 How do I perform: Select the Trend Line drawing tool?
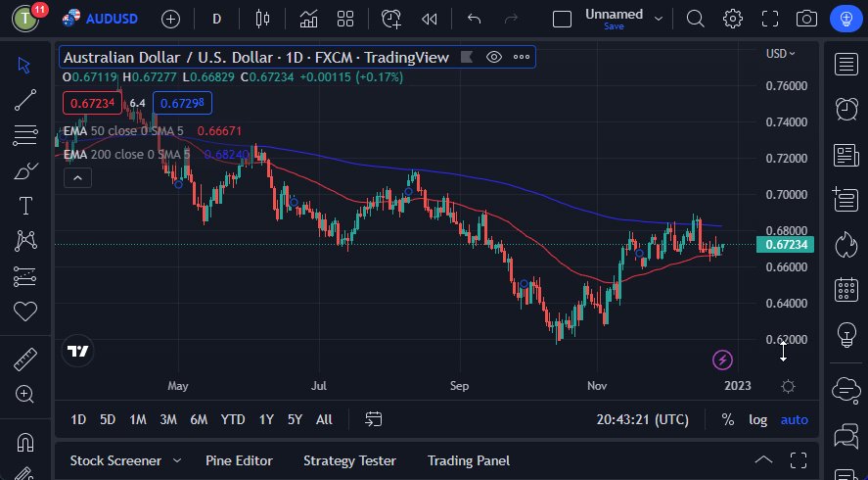point(25,99)
